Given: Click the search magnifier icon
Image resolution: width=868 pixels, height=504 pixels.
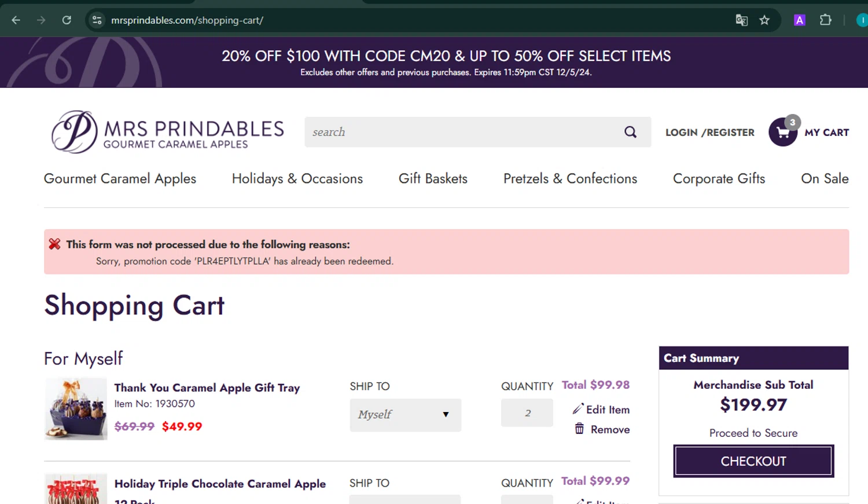Looking at the screenshot, I should [x=630, y=132].
